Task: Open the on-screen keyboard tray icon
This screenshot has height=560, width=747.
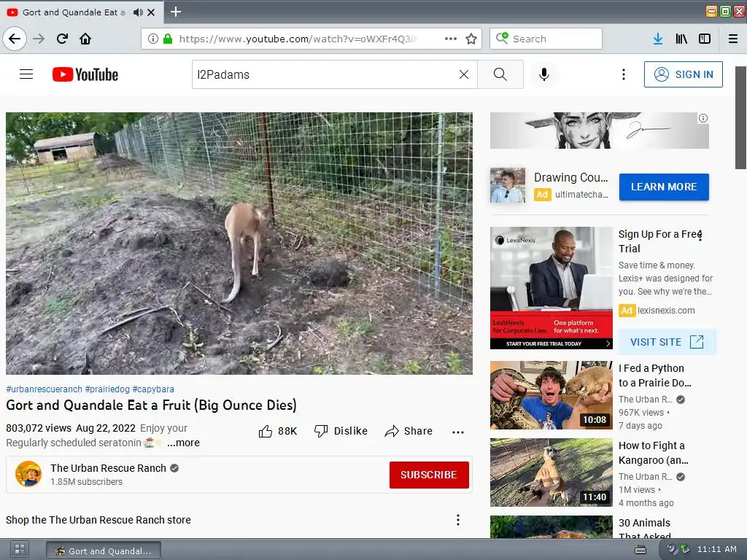Action: (640, 550)
